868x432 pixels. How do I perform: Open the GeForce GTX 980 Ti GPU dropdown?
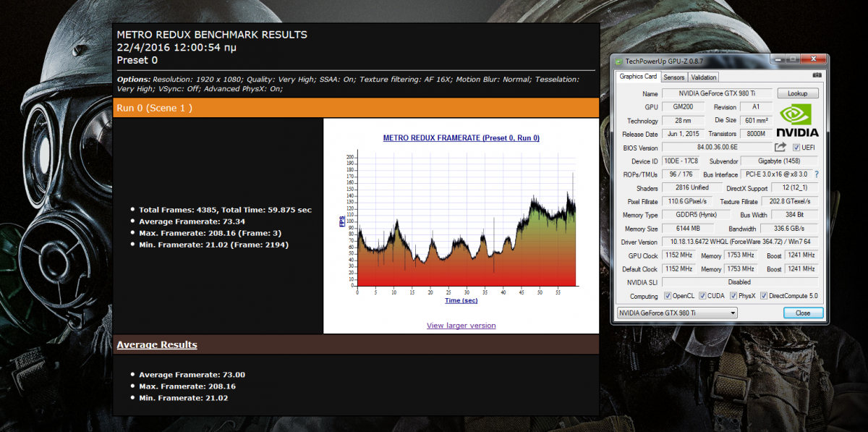click(x=676, y=313)
